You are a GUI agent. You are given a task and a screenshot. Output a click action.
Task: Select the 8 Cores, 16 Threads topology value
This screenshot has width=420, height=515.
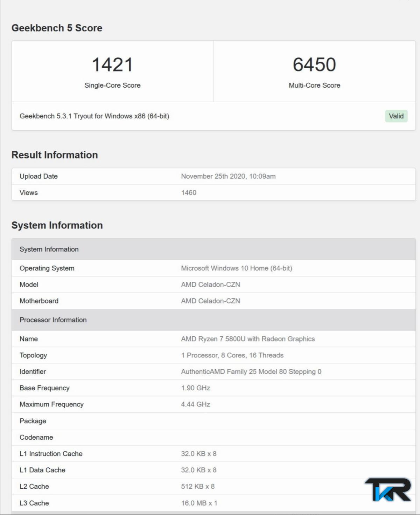point(232,355)
